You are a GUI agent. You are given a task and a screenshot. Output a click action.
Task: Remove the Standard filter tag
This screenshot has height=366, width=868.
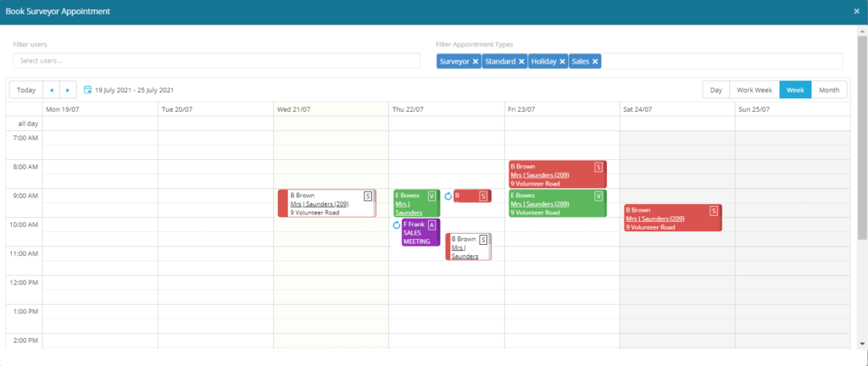[x=521, y=61]
